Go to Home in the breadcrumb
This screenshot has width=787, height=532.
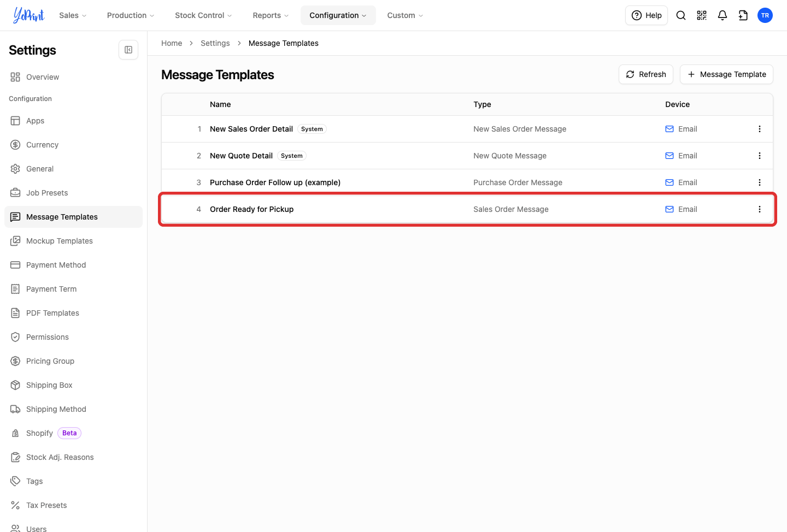[x=172, y=43]
